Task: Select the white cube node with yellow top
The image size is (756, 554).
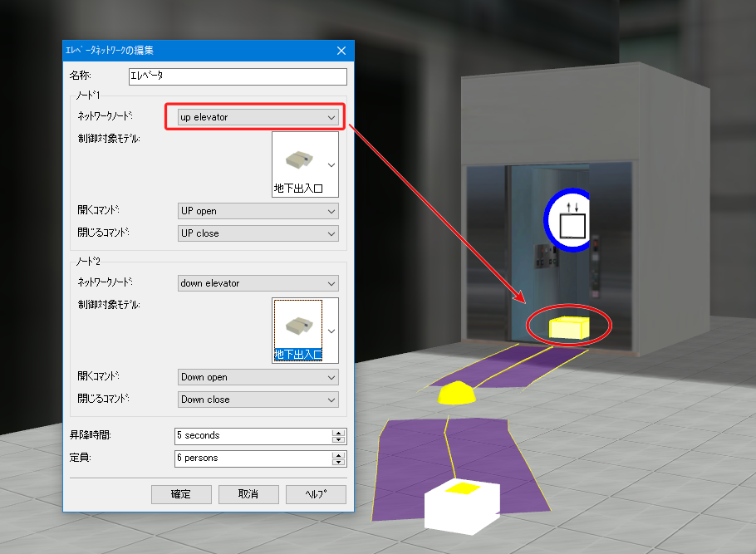Action: click(x=462, y=507)
